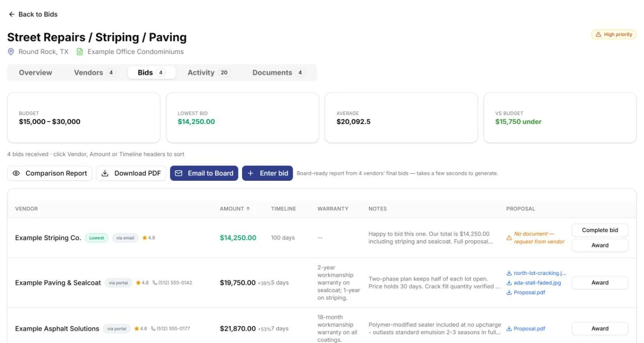Switch to the Documents tab
Screen dimensions: 644x343
click(x=278, y=73)
